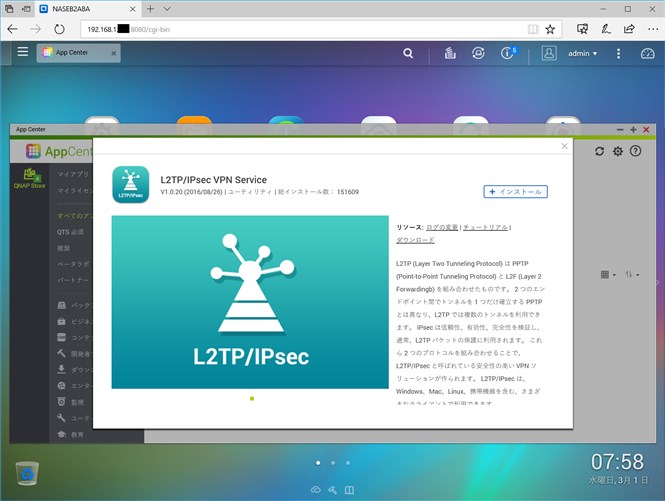Refresh the App Center window

pos(599,151)
